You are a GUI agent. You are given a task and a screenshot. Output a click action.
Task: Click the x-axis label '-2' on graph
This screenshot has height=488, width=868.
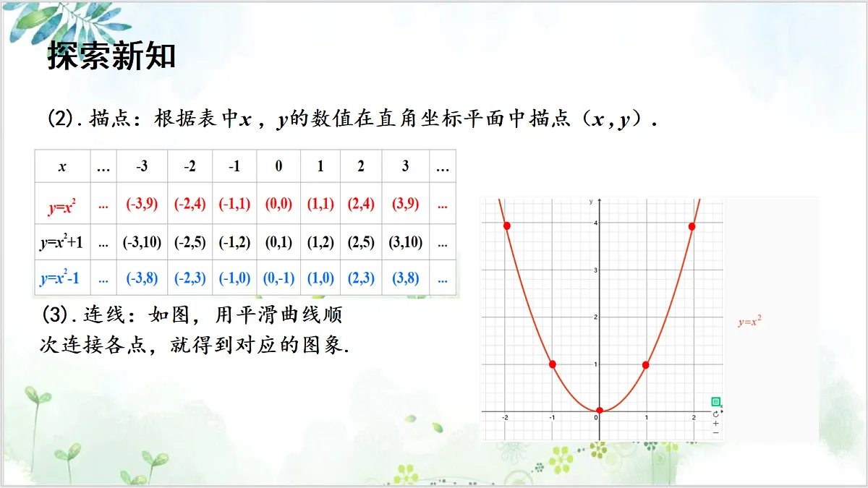[505, 417]
